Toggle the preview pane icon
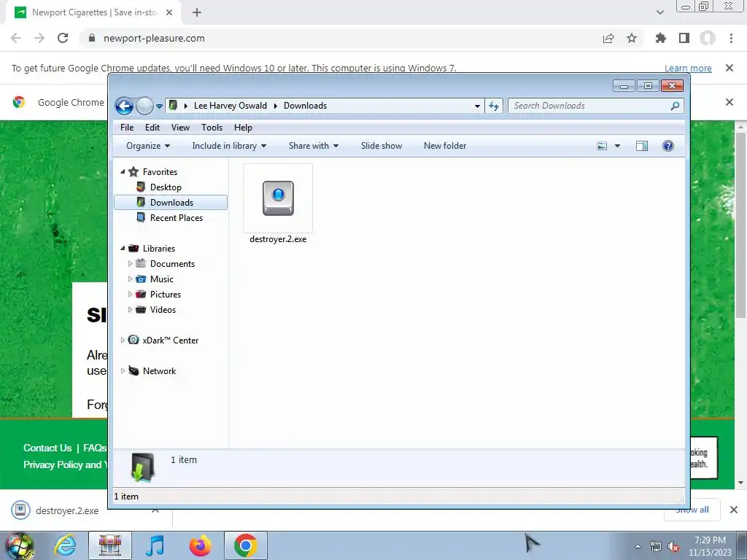747x560 pixels. tap(642, 146)
